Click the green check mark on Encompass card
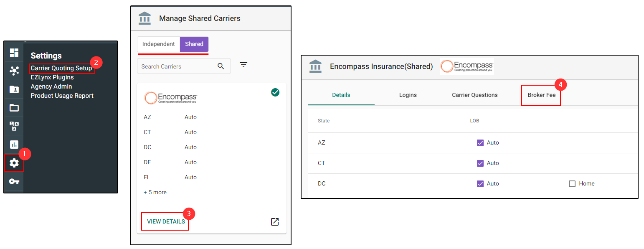Screen dimensions: 644x249 click(x=275, y=92)
